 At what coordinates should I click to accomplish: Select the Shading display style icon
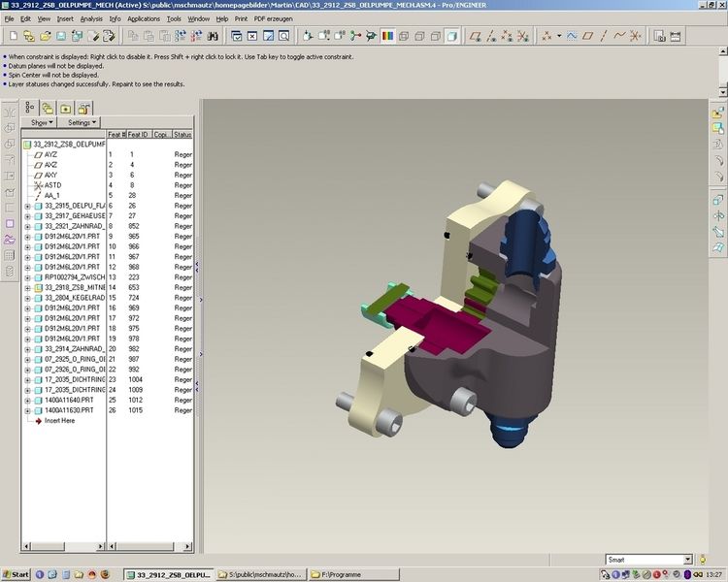tap(451, 36)
